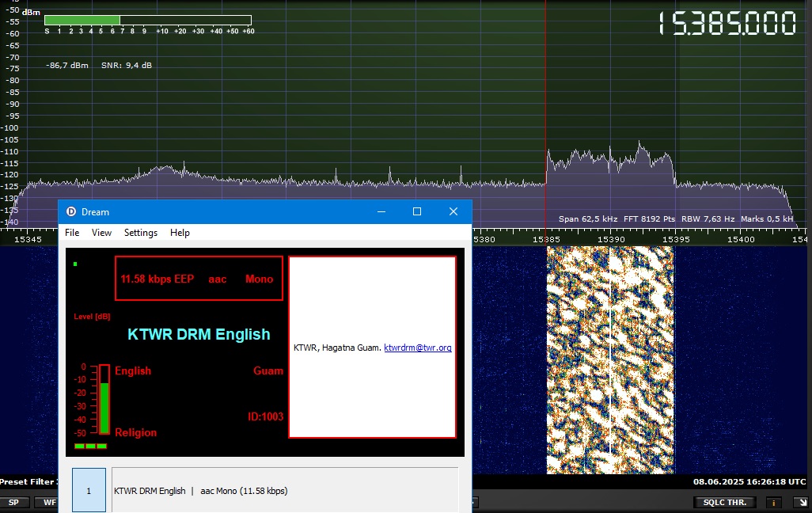Click the 'KTWR DRM English' station title
This screenshot has width=812, height=513.
pyautogui.click(x=199, y=334)
